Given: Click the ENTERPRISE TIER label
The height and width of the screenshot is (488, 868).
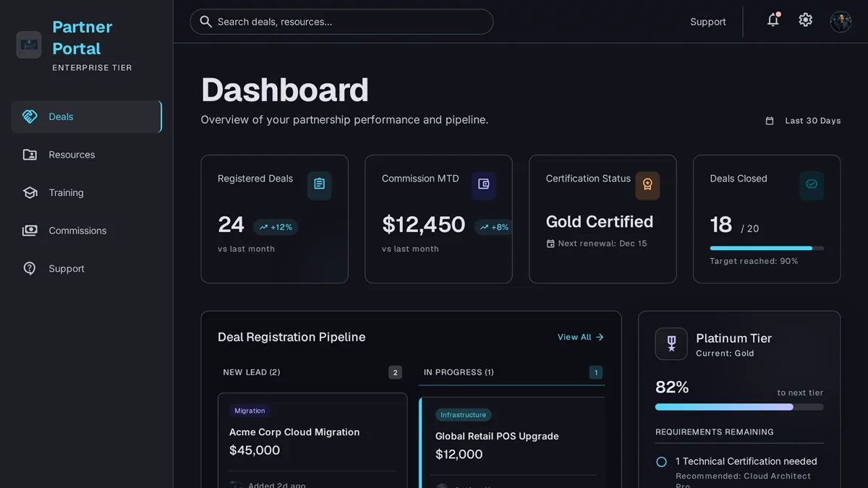Looking at the screenshot, I should (x=93, y=68).
